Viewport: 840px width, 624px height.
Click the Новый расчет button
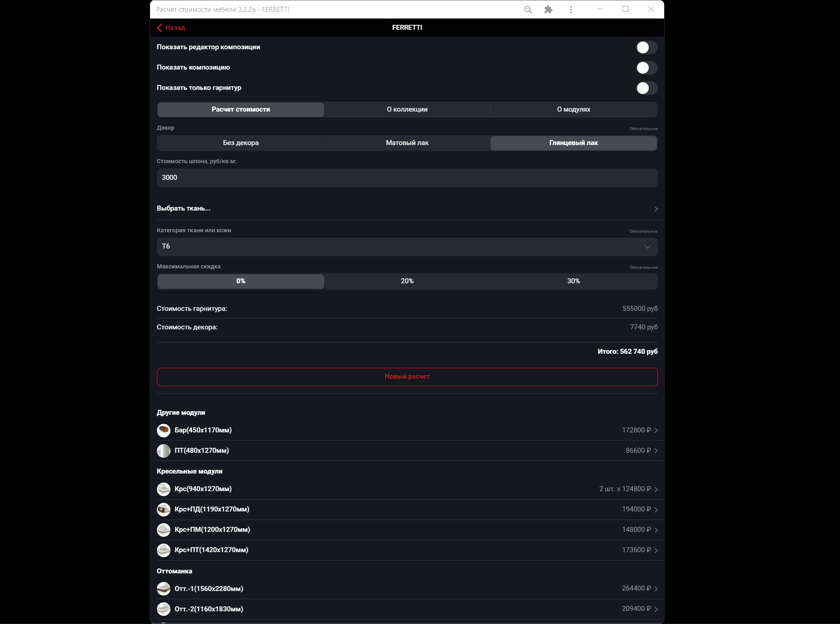click(x=407, y=377)
